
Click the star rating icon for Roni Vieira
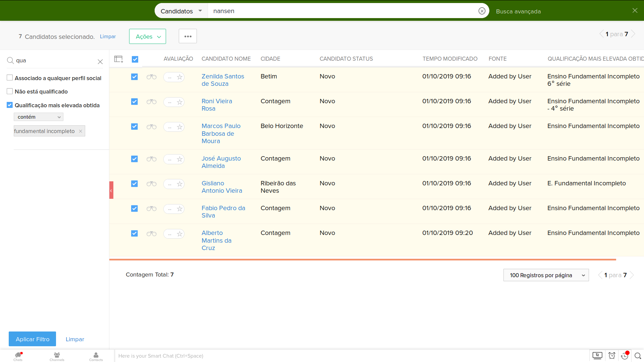tap(180, 102)
